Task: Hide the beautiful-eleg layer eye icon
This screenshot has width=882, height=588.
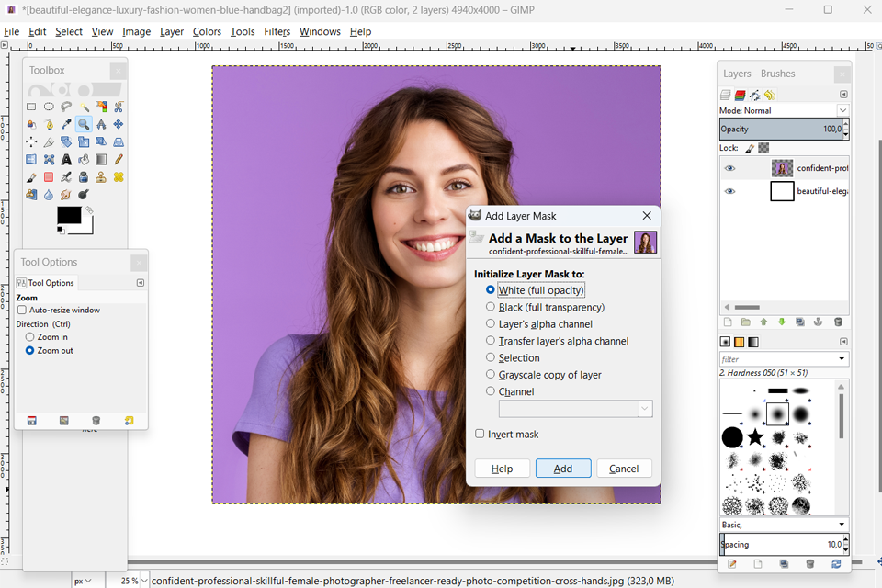Action: click(x=729, y=191)
